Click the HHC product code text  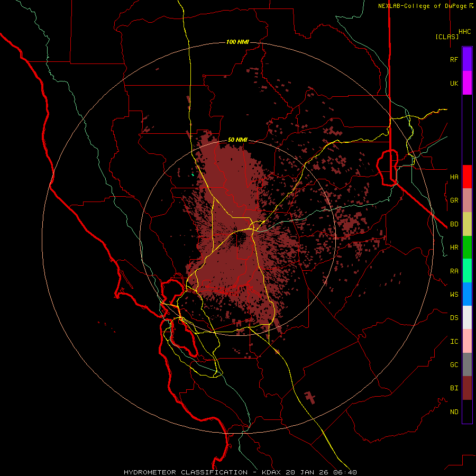point(464,32)
